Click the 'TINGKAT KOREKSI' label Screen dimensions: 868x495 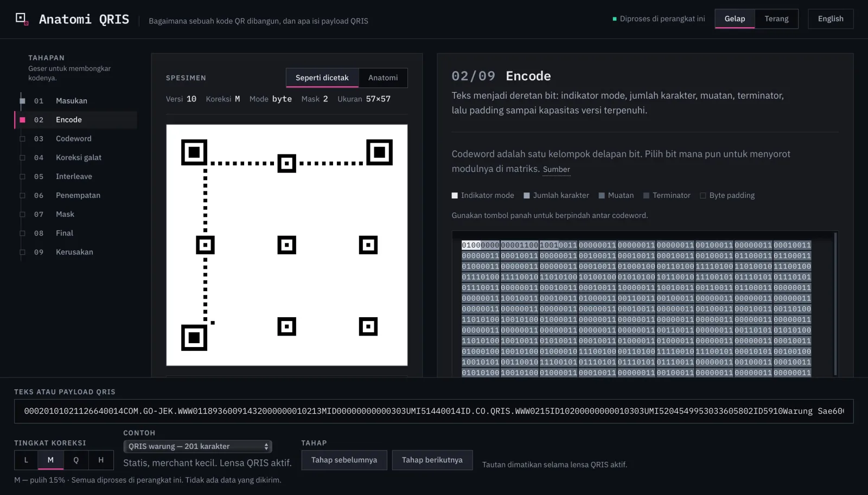50,443
